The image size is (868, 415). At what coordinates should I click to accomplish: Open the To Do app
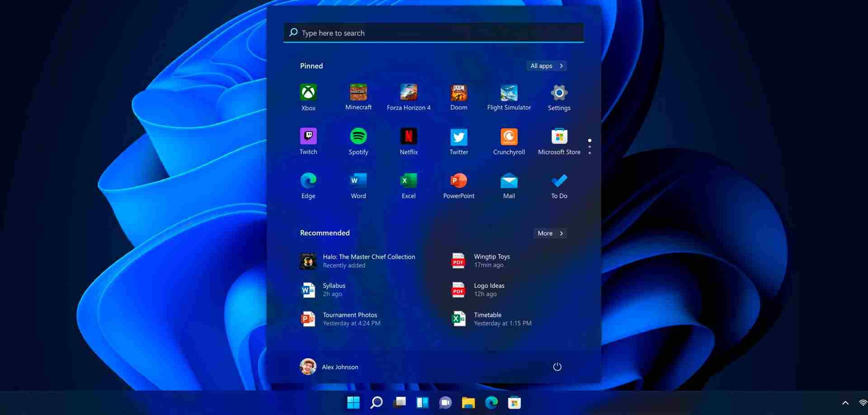coord(559,186)
